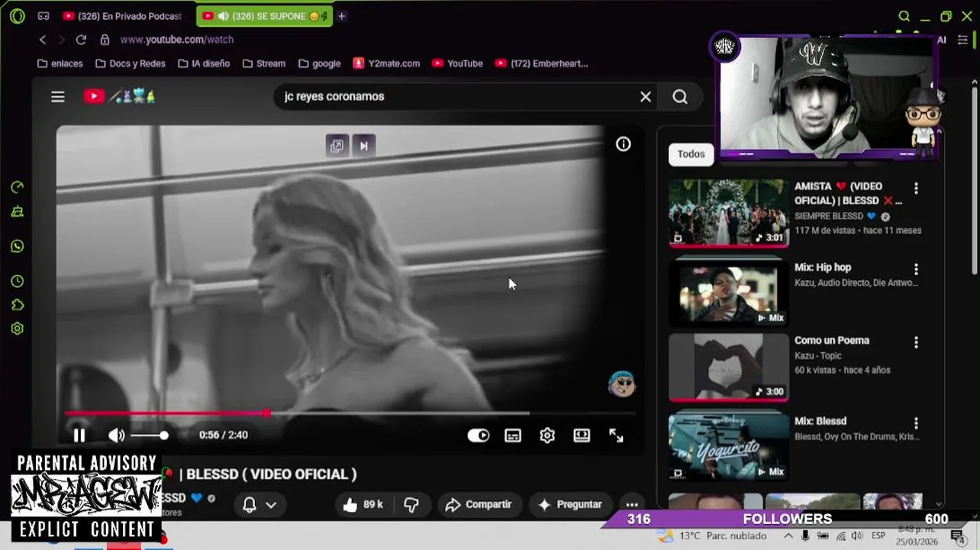Adjust the player volume slider
This screenshot has height=550, width=980.
149,435
